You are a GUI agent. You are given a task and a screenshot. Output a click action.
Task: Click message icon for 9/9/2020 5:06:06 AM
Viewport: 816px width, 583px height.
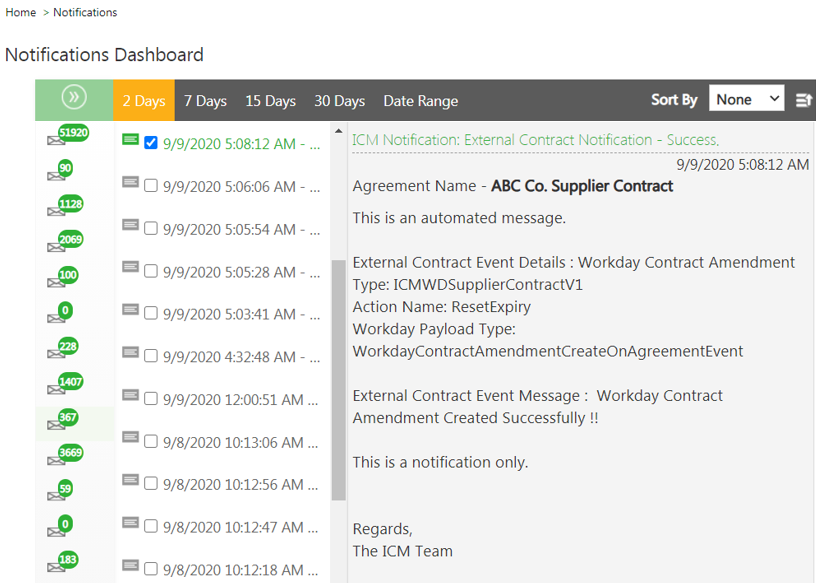(x=131, y=182)
